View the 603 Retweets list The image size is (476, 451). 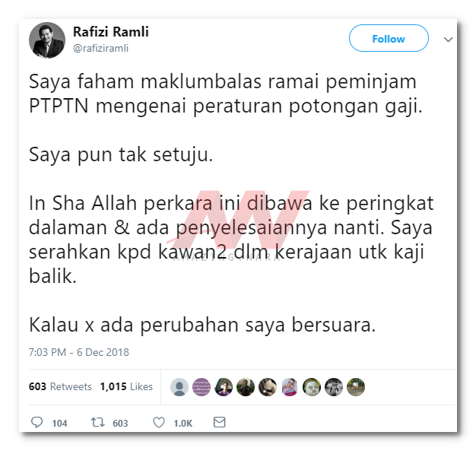click(60, 386)
